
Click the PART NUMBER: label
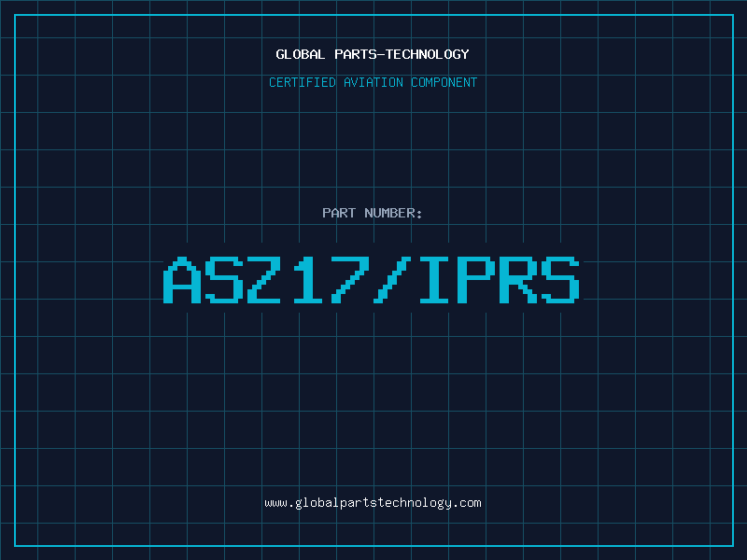tap(373, 213)
